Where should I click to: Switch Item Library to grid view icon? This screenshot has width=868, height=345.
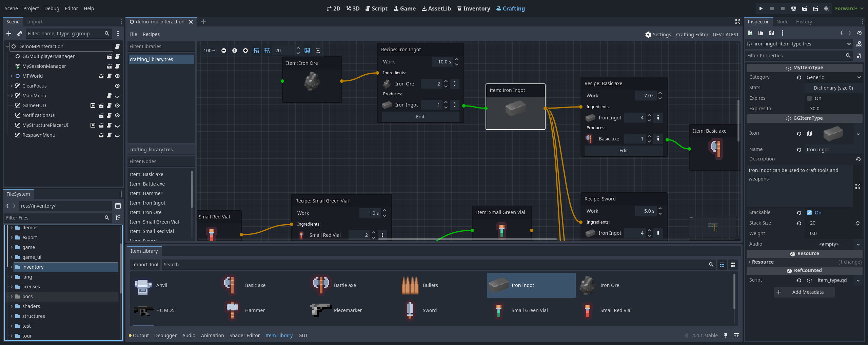[733, 265]
